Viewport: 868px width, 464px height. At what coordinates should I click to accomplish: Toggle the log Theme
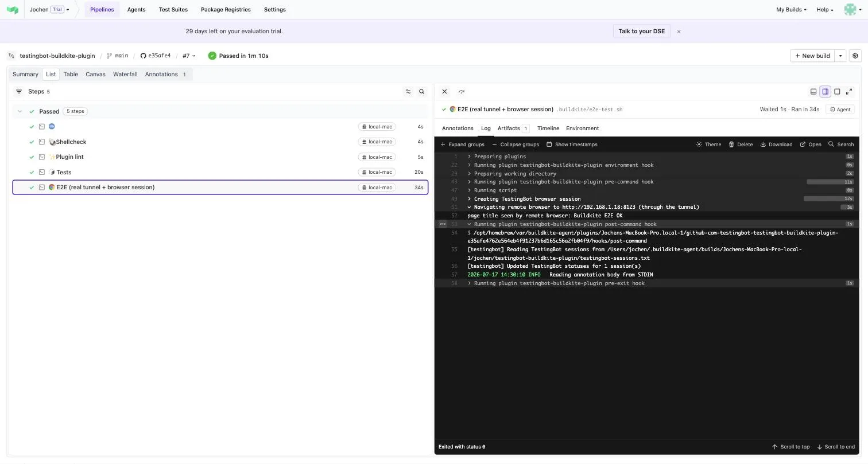point(708,145)
